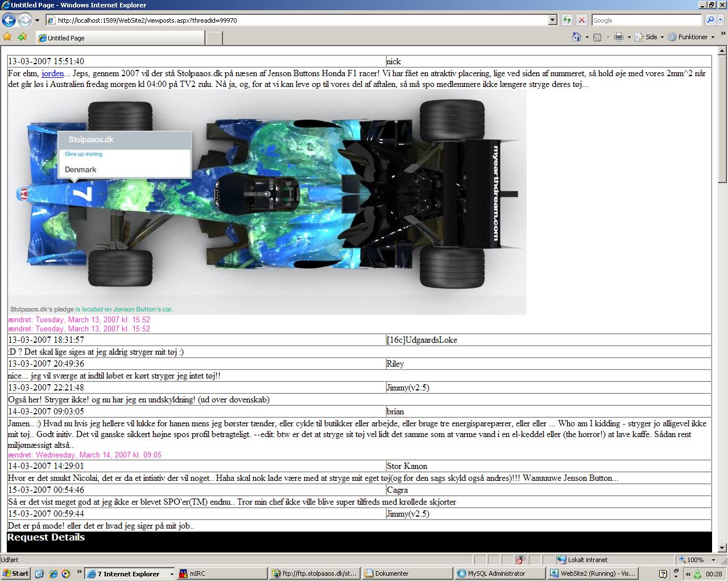Screen dimensions: 728x582
Task: Click the RSS feeds icon
Action: click(597, 38)
